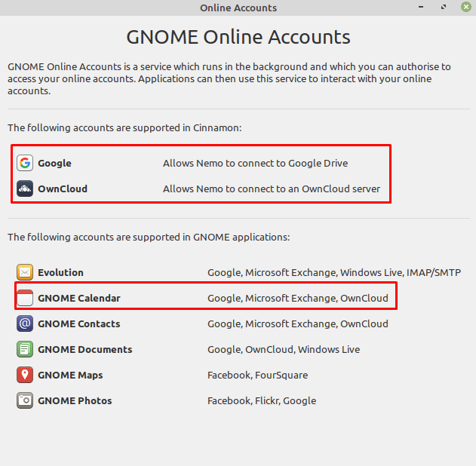Select the Google account label
The image size is (476, 466).
pos(54,163)
